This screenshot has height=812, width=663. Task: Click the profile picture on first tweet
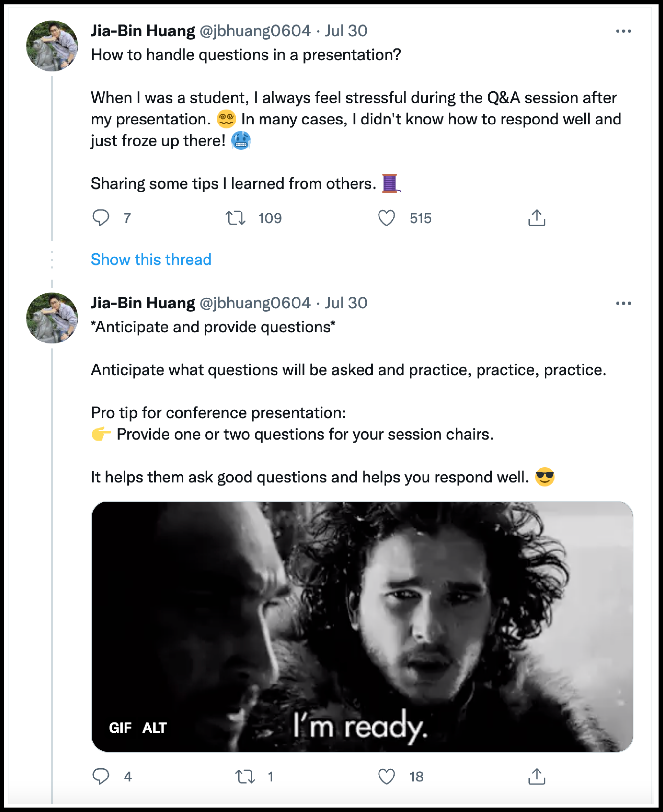pos(52,46)
